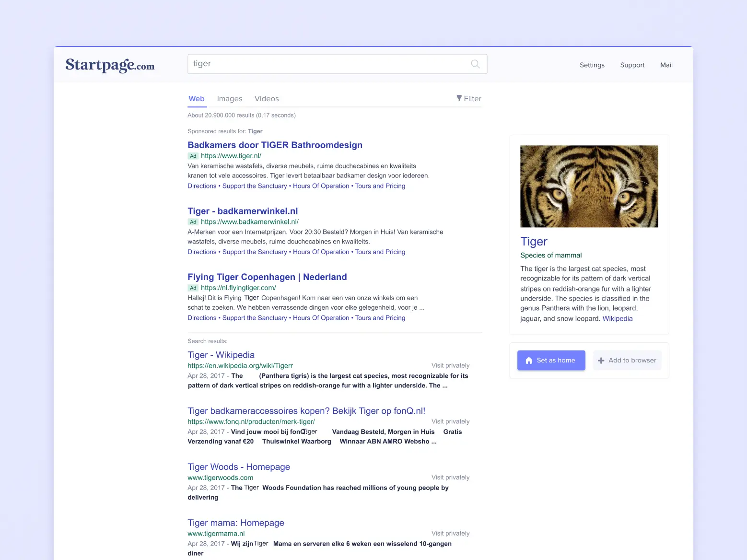Open the tiger photo thumbnail
747x560 pixels.
589,187
